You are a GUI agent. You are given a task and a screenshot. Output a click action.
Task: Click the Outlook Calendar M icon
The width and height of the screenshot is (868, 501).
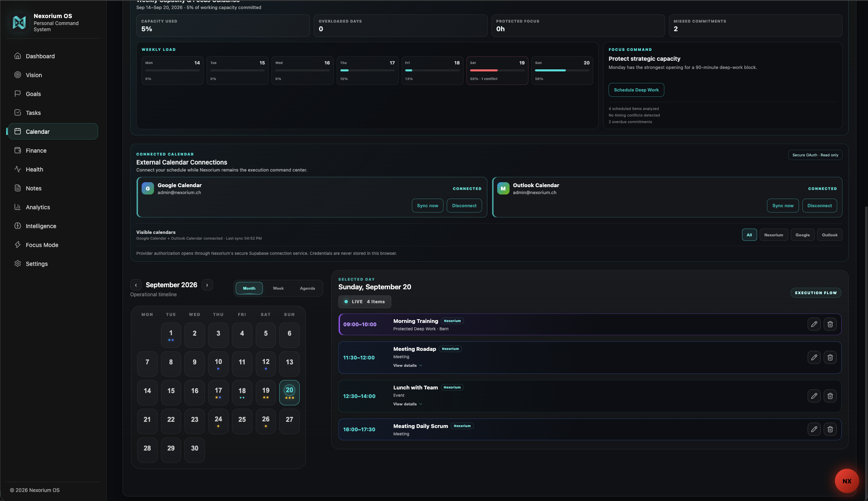(x=503, y=188)
